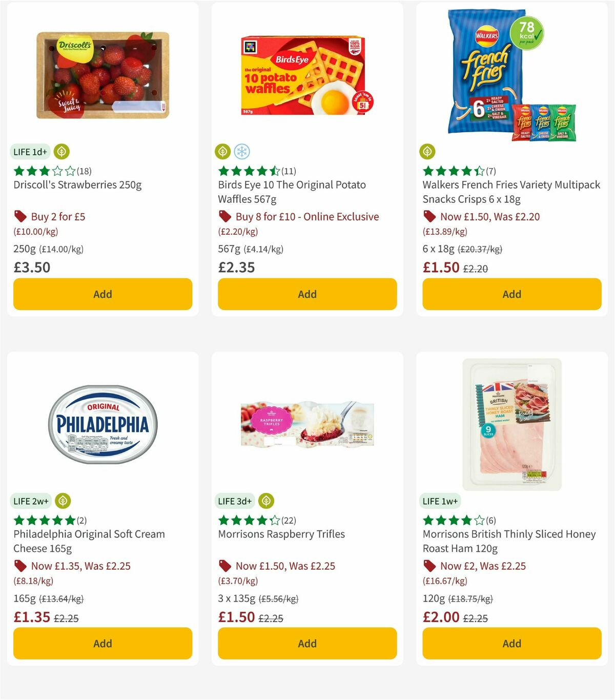Image resolution: width=615 pixels, height=700 pixels.
Task: Add Philadelphia cream cheese to the basket
Action: click(102, 643)
